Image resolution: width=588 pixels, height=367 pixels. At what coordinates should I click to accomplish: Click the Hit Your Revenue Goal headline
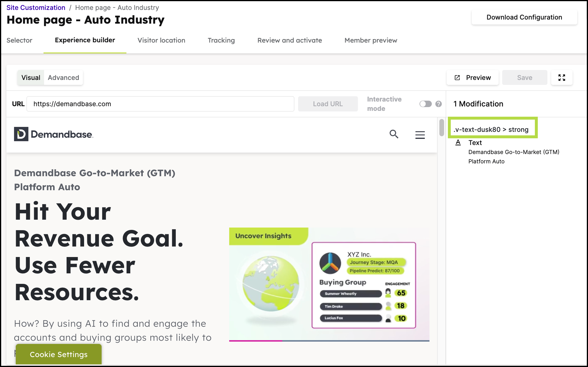coord(99,252)
